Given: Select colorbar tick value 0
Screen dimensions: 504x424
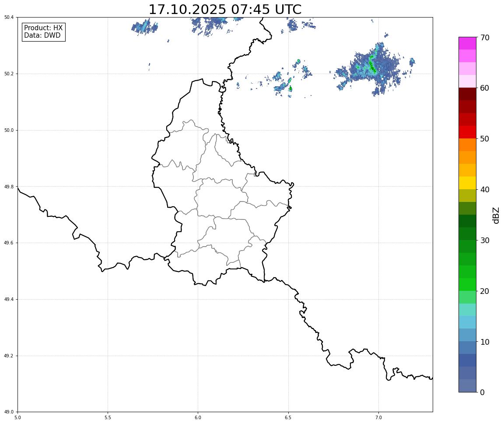Looking at the screenshot, I should [x=482, y=392].
